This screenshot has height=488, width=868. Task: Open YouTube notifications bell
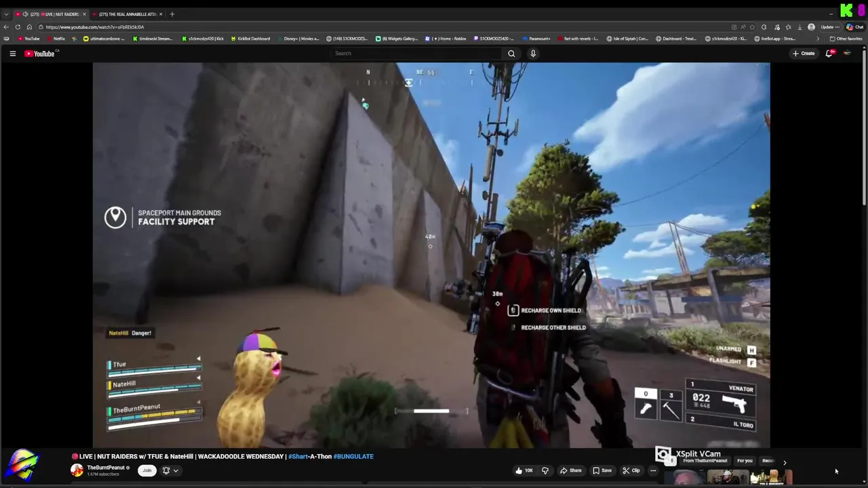[829, 54]
